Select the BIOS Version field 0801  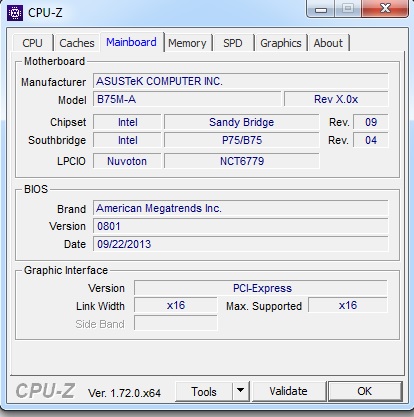(x=240, y=226)
